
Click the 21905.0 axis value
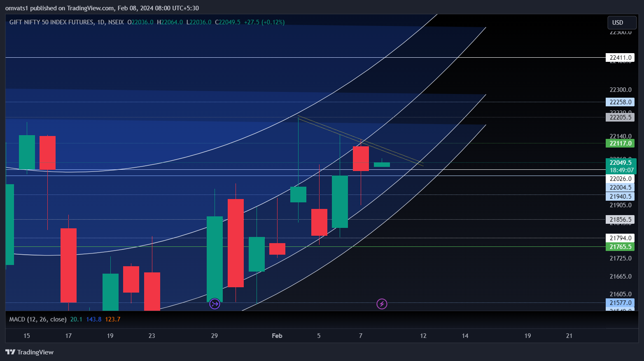(x=621, y=205)
